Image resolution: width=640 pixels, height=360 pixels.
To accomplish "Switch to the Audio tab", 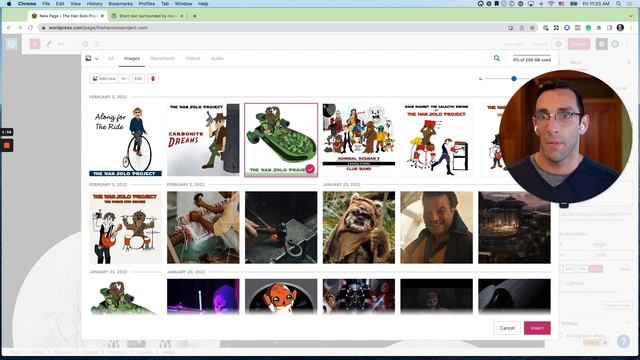I will click(x=217, y=58).
